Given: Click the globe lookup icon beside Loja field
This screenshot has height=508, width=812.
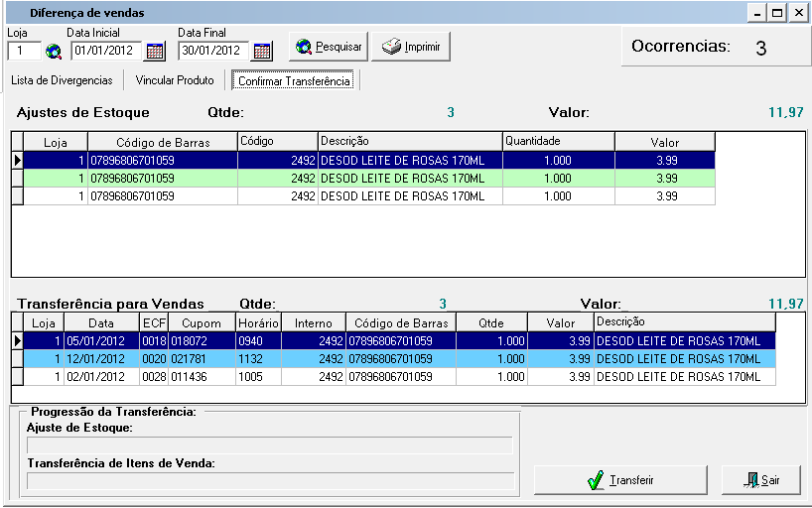Looking at the screenshot, I should pyautogui.click(x=54, y=51).
